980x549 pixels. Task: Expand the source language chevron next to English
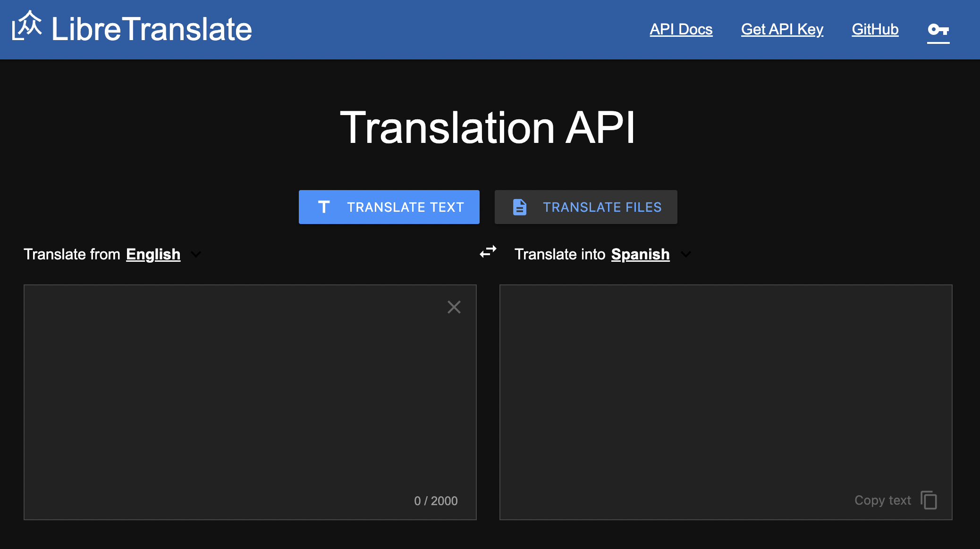tap(196, 255)
